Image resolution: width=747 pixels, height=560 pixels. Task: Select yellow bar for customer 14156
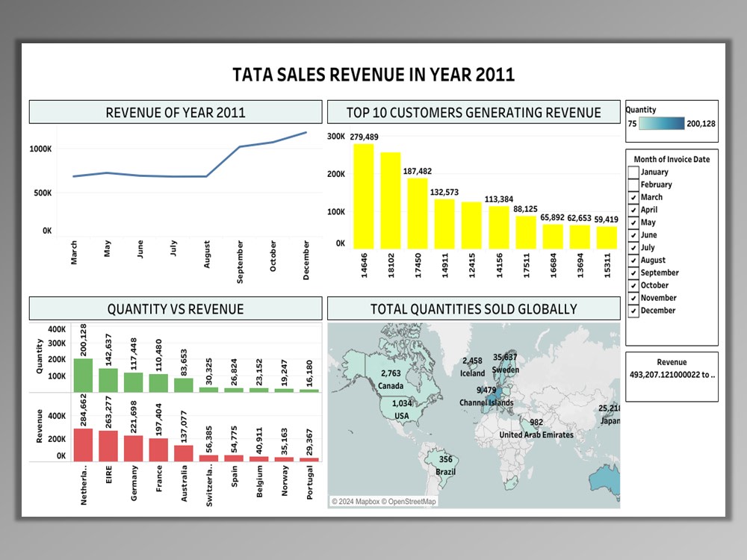[x=499, y=228]
